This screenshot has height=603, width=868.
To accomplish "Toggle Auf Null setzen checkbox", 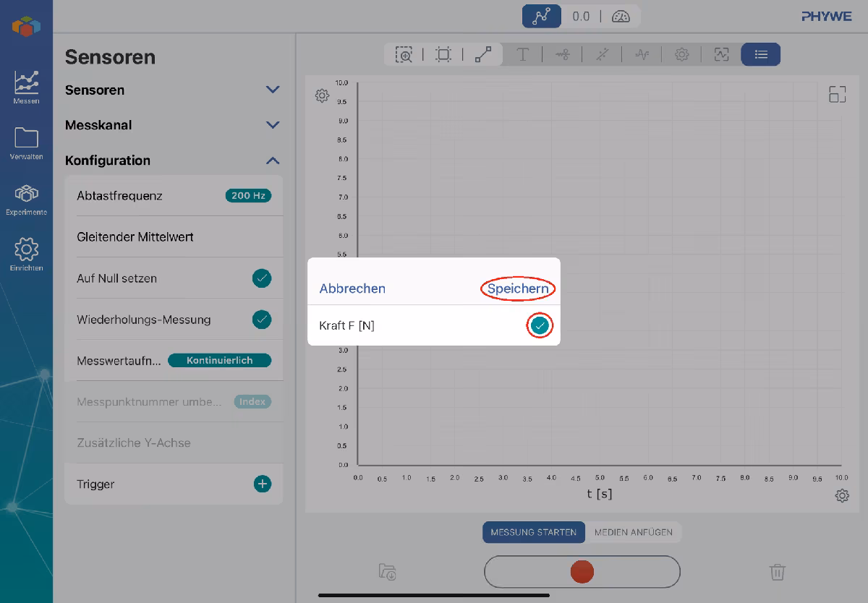I will [x=262, y=278].
